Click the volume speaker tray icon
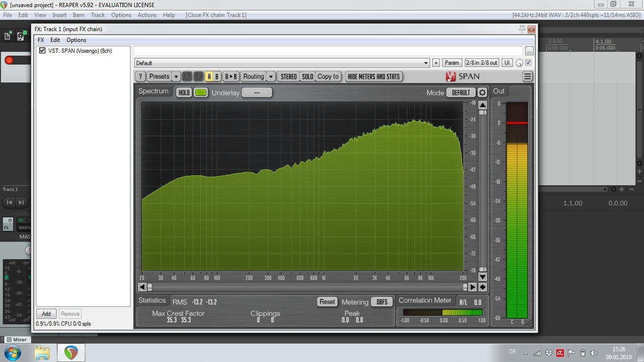This screenshot has height=362, width=644. pyautogui.click(x=594, y=353)
